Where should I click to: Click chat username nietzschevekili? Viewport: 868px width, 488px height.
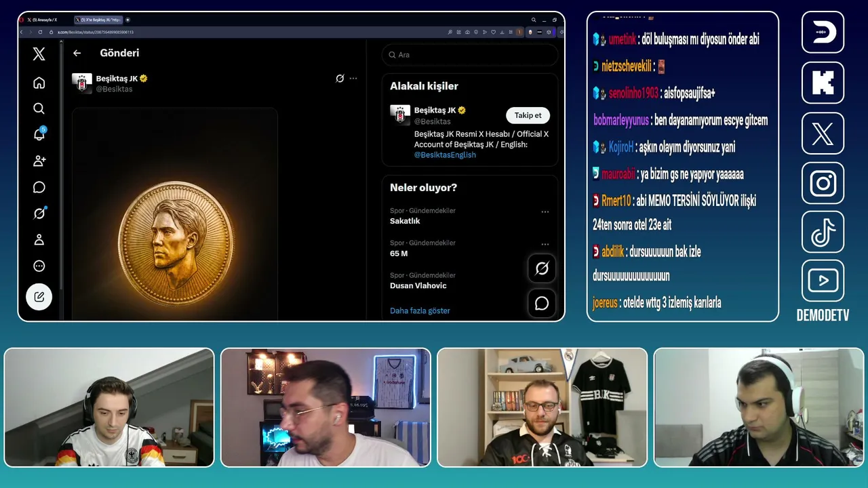(x=627, y=66)
